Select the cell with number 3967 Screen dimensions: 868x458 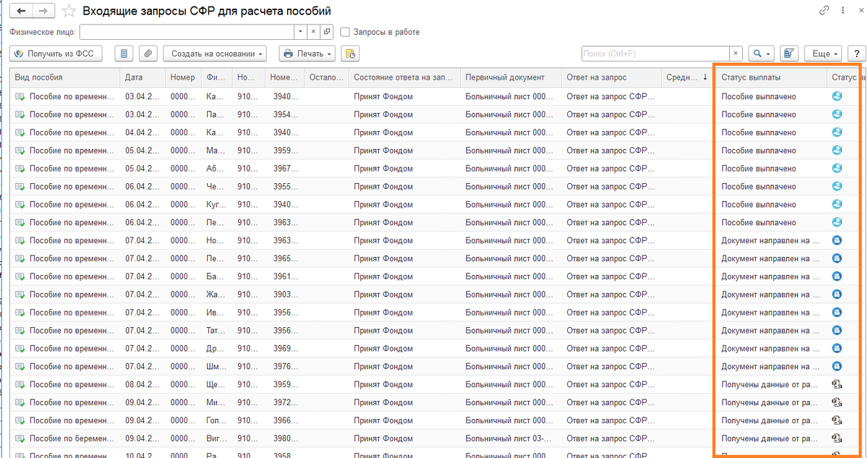pos(284,169)
